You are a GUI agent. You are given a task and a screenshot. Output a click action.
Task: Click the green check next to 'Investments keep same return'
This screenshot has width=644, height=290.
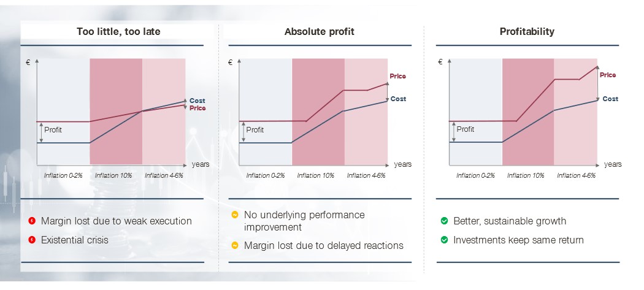tap(444, 240)
